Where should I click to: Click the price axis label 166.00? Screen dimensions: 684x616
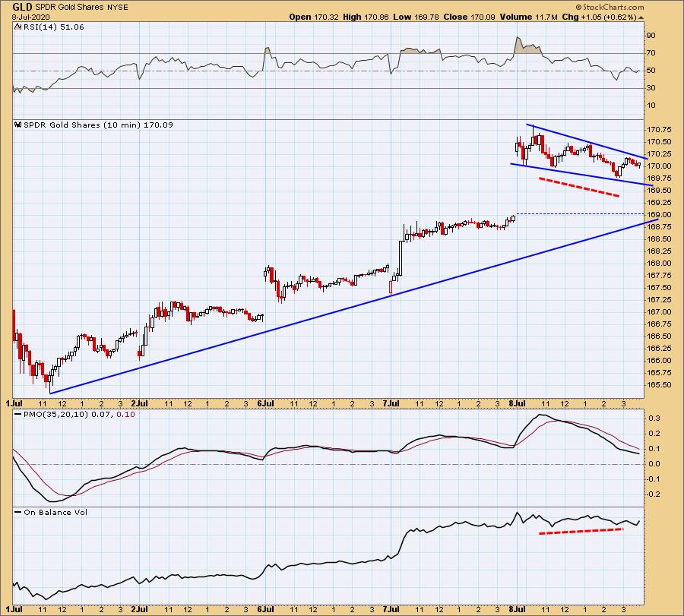[x=659, y=361]
